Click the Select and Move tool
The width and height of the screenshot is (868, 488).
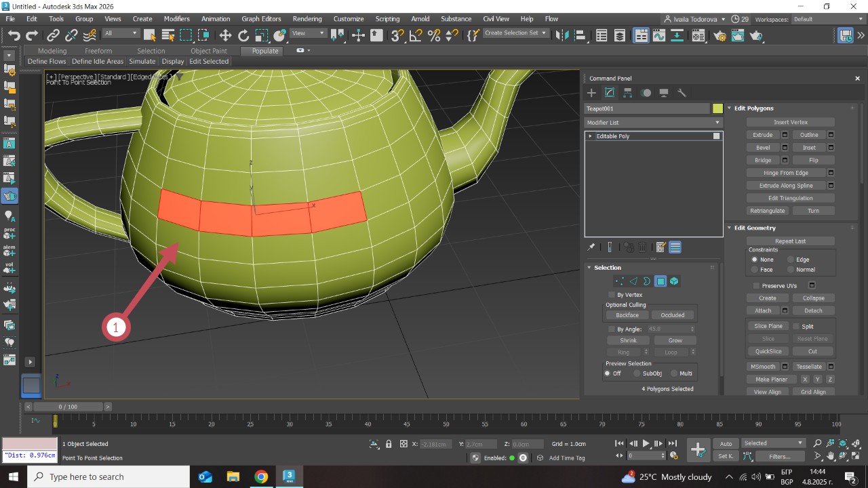225,35
